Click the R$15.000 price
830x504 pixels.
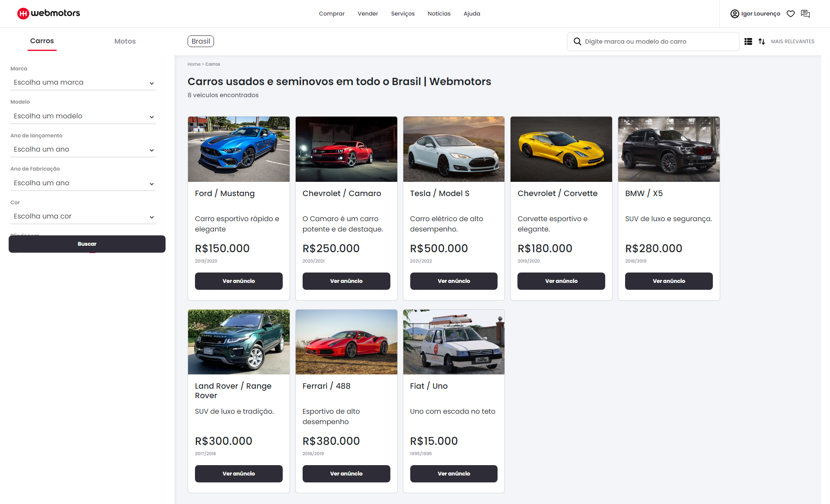(x=434, y=441)
